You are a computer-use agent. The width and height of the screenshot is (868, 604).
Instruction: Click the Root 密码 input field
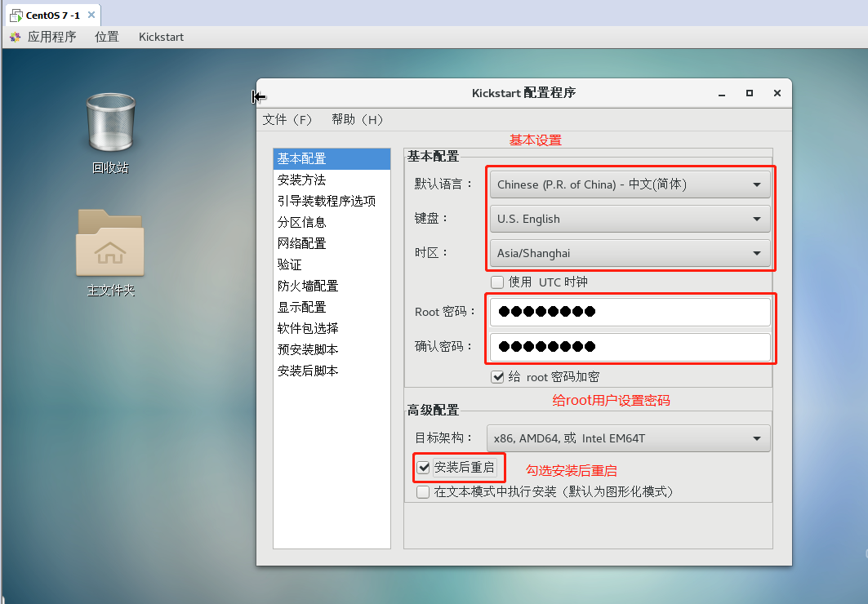pos(630,312)
